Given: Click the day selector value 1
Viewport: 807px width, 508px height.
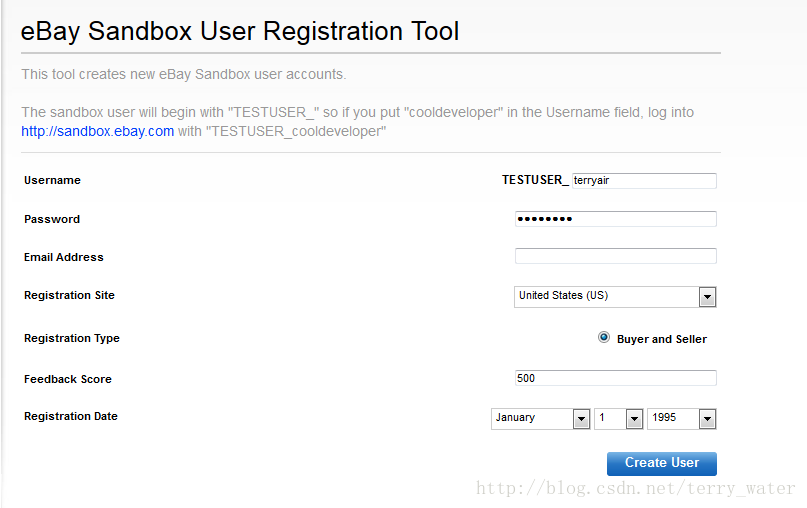Looking at the screenshot, I should 602,417.
